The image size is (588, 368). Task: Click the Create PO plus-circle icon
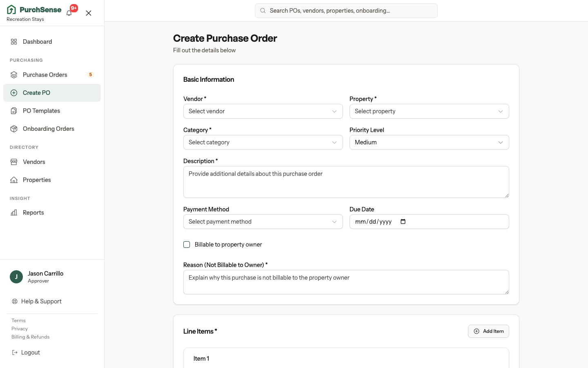pyautogui.click(x=14, y=93)
